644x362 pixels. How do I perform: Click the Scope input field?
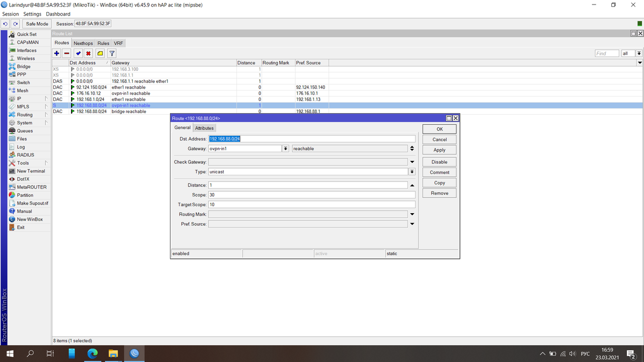[312, 195]
